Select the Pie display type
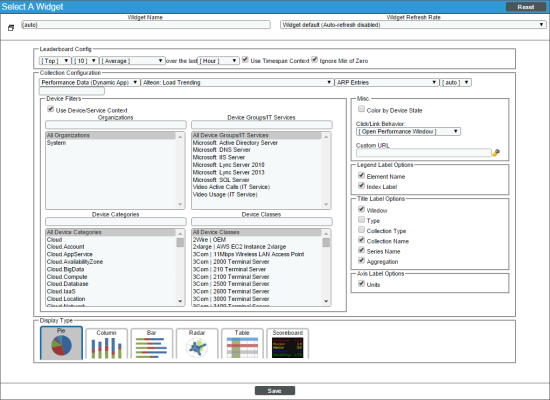 pyautogui.click(x=61, y=343)
